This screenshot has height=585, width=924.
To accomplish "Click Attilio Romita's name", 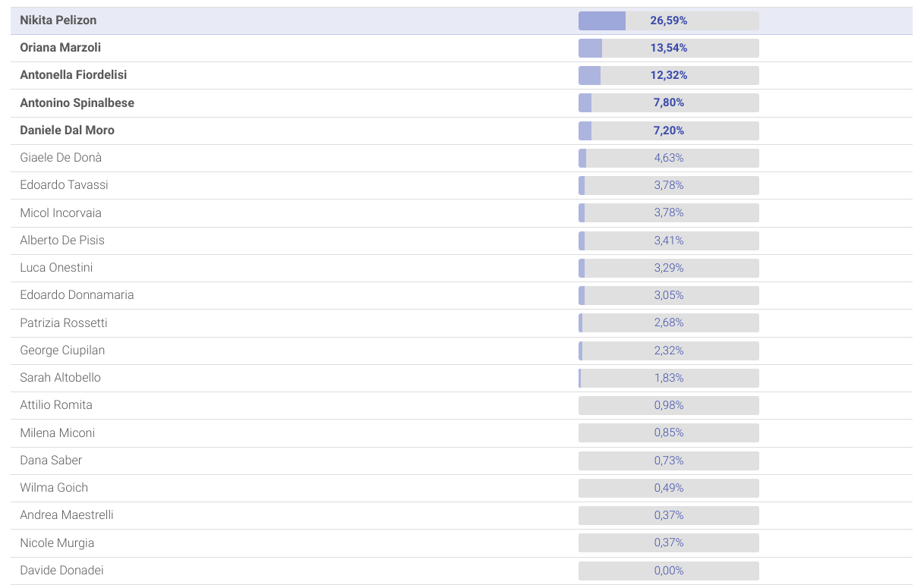I will [56, 405].
